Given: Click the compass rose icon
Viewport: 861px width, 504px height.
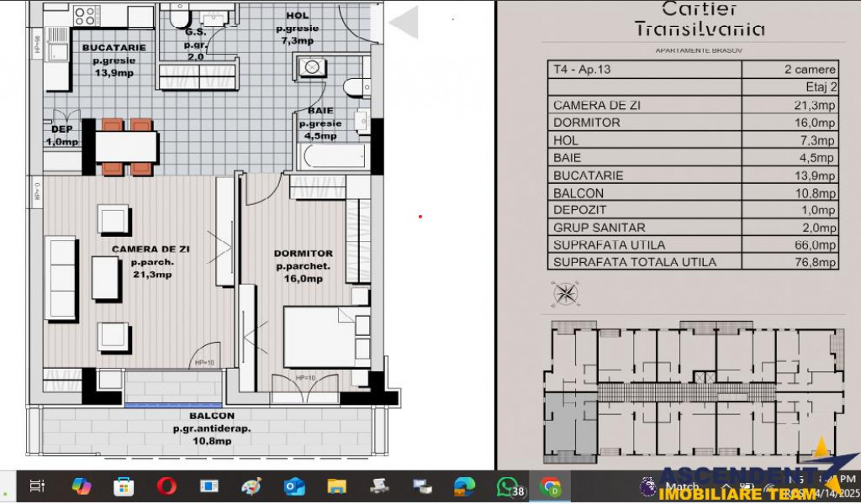Looking at the screenshot, I should pyautogui.click(x=566, y=293).
